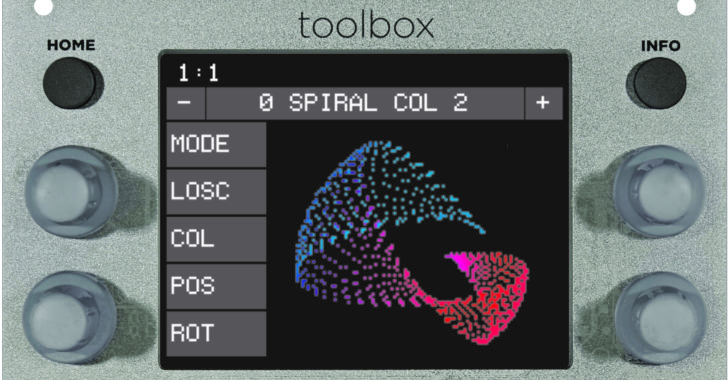Click the minus button beside preset name

click(185, 103)
